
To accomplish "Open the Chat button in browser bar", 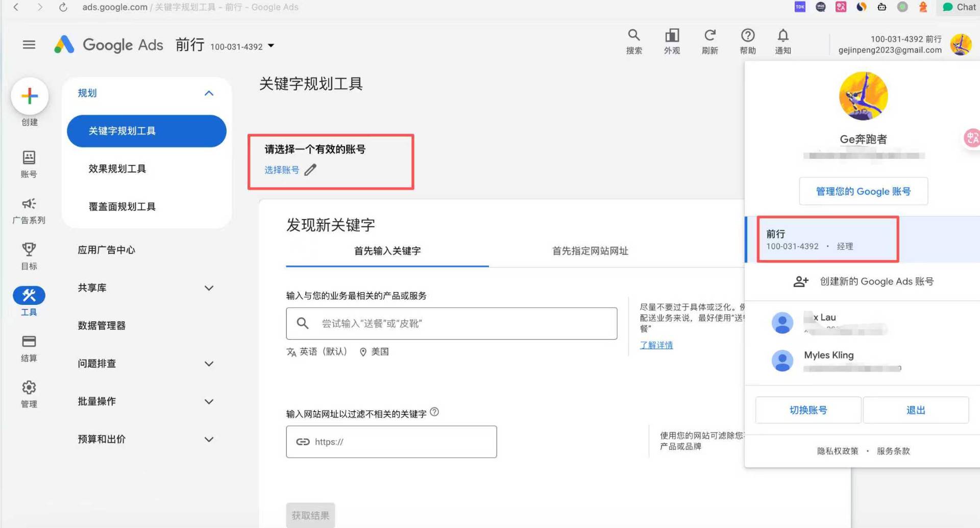I will point(959,7).
